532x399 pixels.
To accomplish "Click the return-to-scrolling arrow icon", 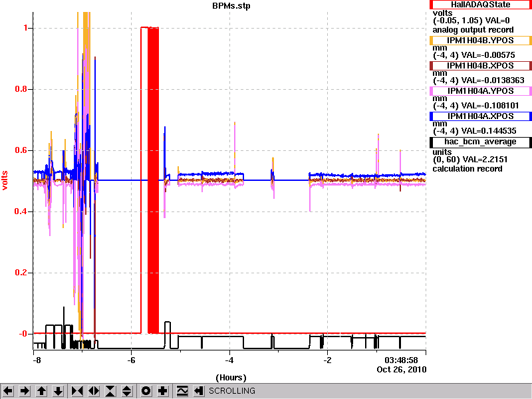I will [x=199, y=391].
